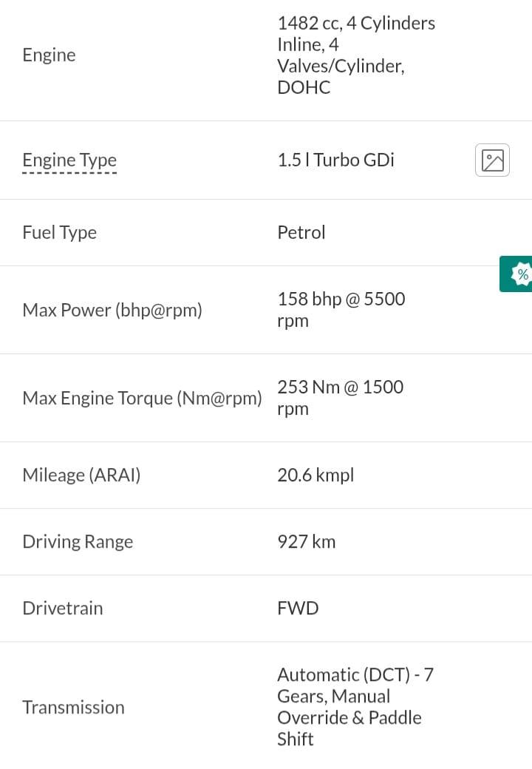Select the 927 km range value
Screen dimensions: 532x769
click(x=306, y=541)
